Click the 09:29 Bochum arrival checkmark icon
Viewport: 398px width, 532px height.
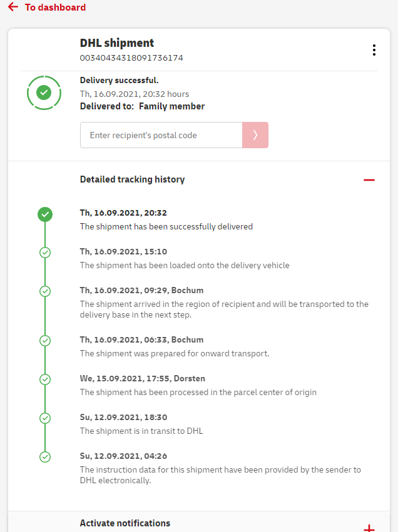45,291
